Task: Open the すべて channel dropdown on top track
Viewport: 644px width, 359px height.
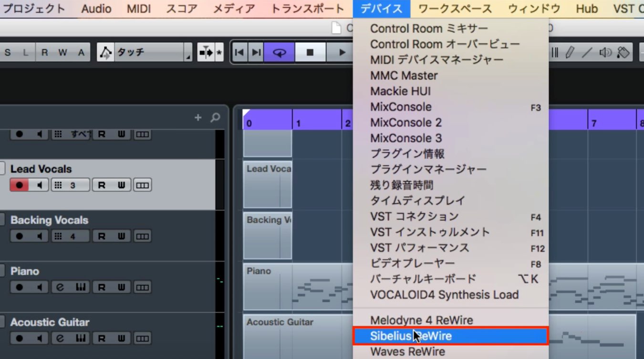Action: pos(70,134)
